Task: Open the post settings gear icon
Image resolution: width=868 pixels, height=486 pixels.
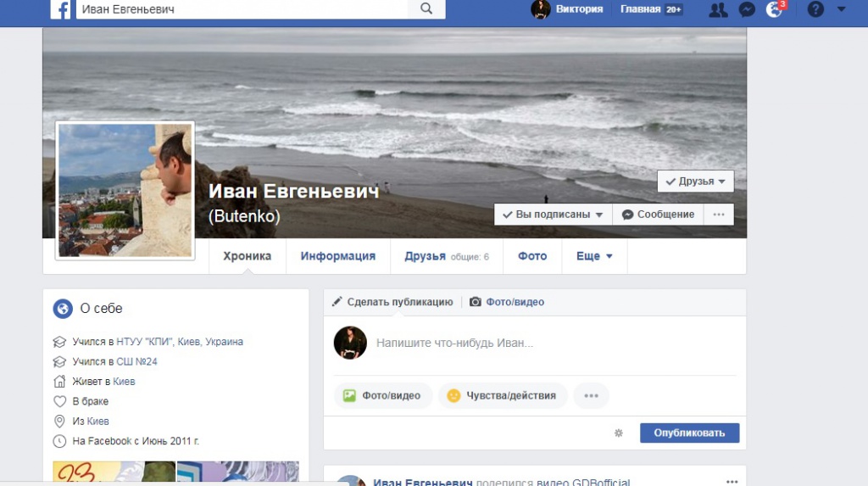Action: coord(619,433)
